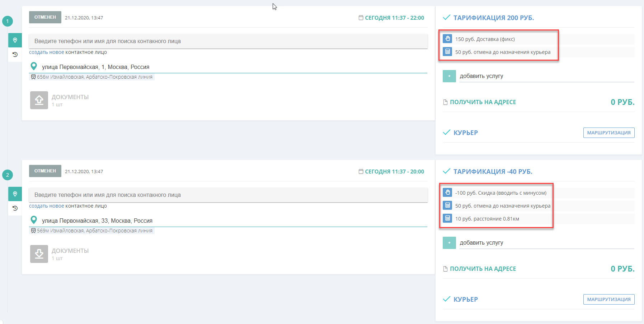The width and height of the screenshot is (644, 324).
Task: Click address 2 amount 0 РУБ.
Action: 622,269
